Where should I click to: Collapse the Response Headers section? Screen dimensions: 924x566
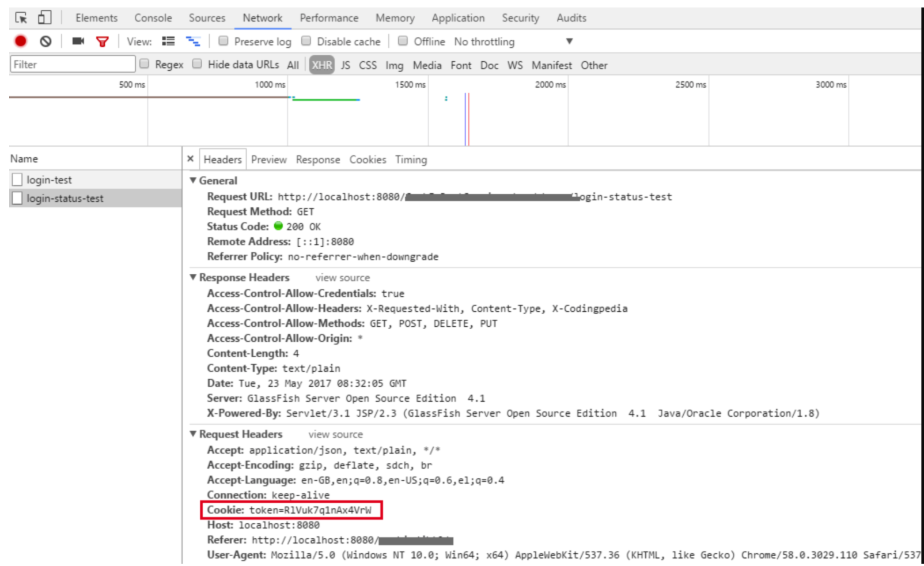click(x=194, y=277)
